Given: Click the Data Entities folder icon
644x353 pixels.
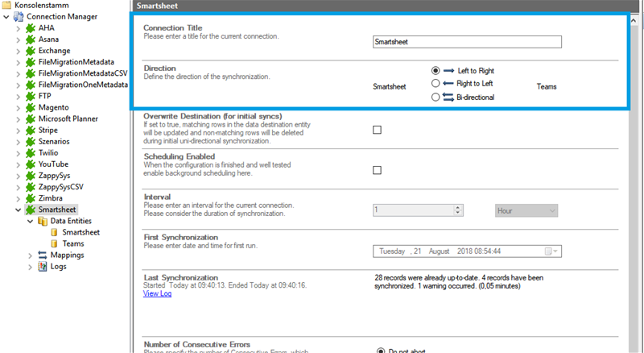Looking at the screenshot, I should coord(43,221).
